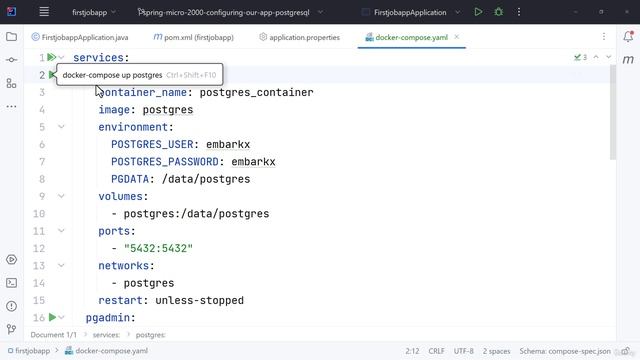Open the Services tool window
640x360 pixels.
(x=11, y=260)
